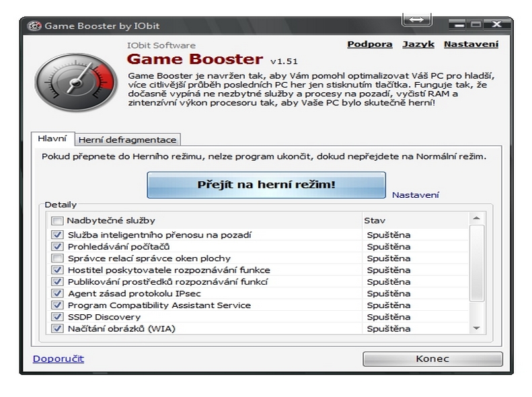Click the Nadbytečné služby column header text
Viewport: 532px width, 397px height.
[x=111, y=221]
